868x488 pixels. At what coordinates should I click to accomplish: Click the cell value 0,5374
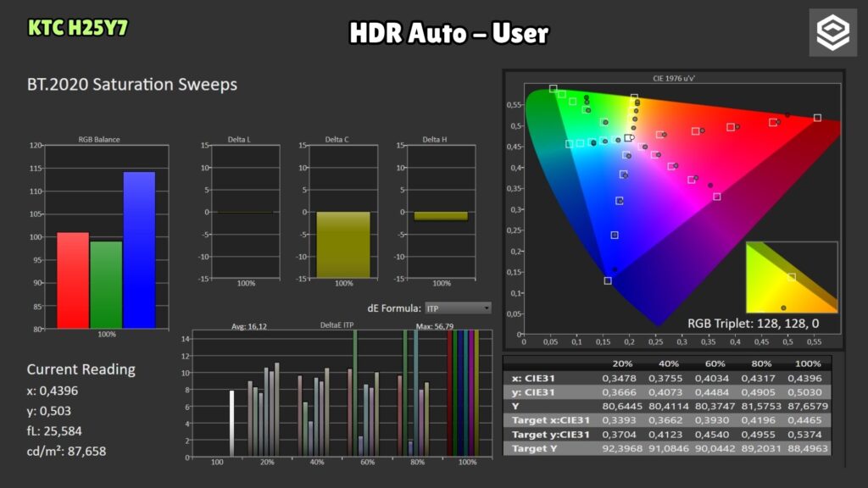click(804, 435)
